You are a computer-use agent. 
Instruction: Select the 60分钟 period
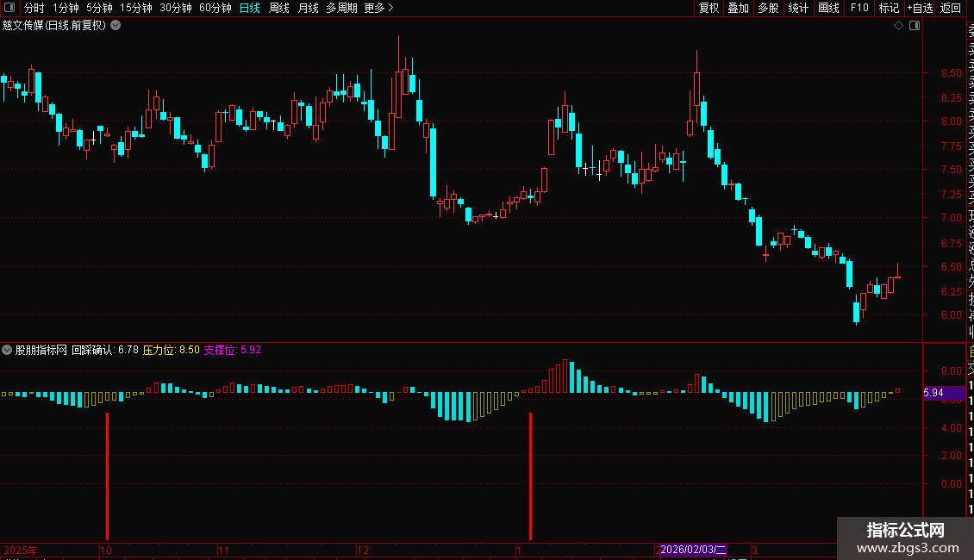tap(215, 8)
